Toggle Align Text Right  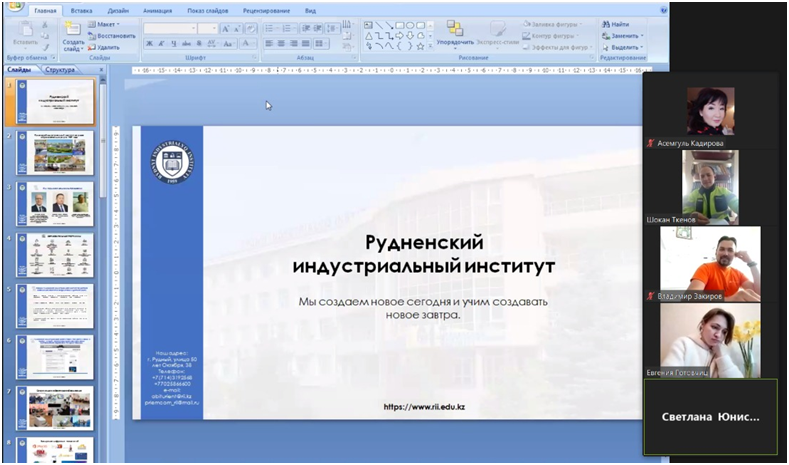tap(293, 44)
